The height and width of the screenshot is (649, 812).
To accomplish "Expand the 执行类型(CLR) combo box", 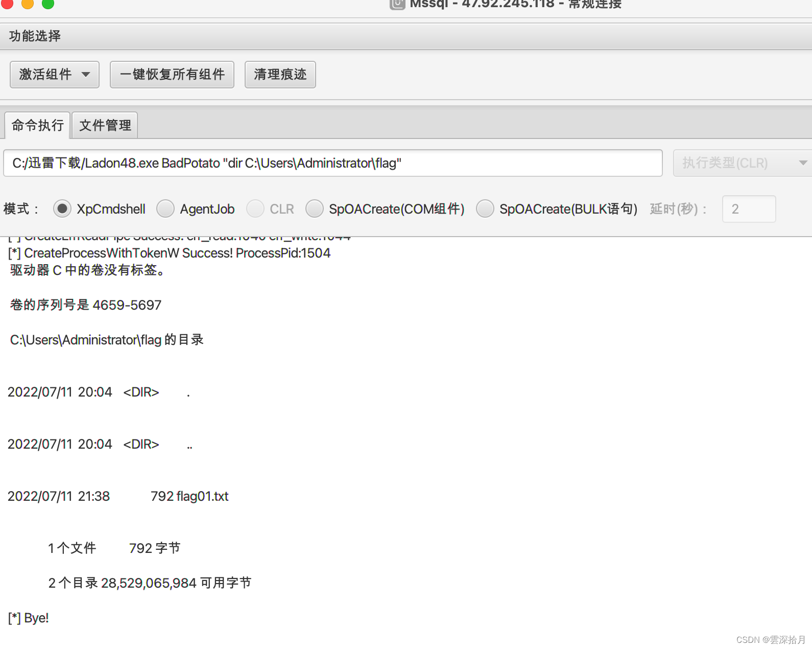I will click(x=743, y=163).
